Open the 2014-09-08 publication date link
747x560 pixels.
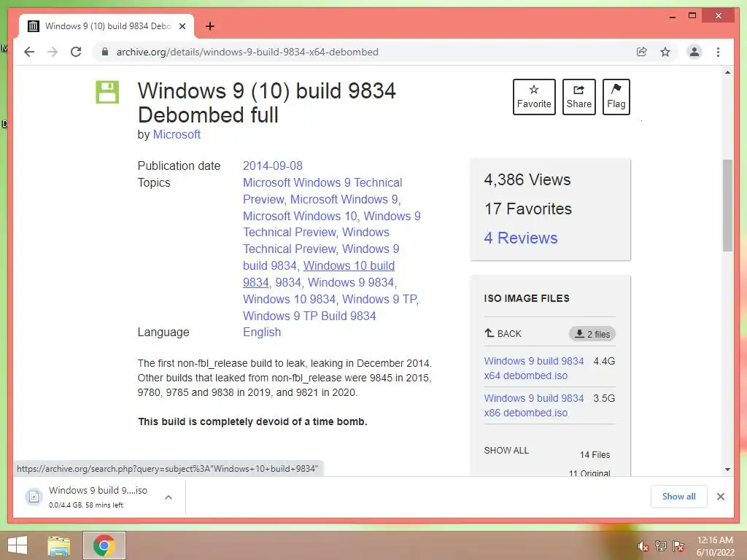[x=273, y=166]
